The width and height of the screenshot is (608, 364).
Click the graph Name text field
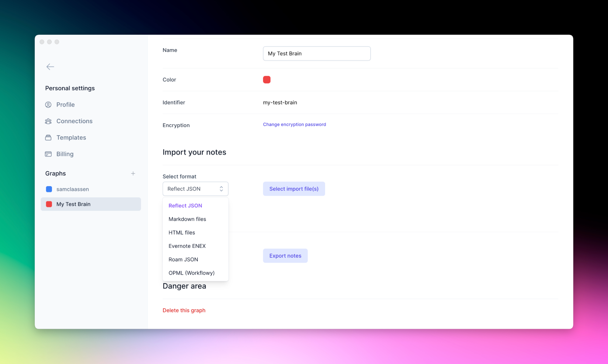(316, 54)
